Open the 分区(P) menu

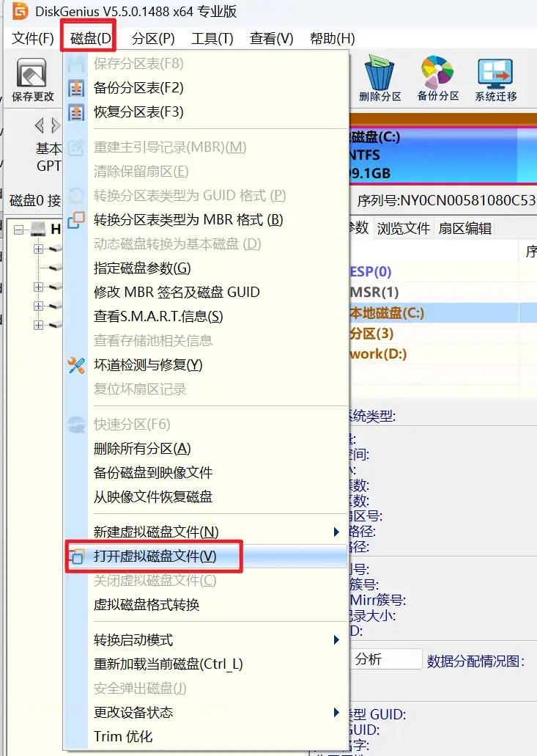(153, 39)
